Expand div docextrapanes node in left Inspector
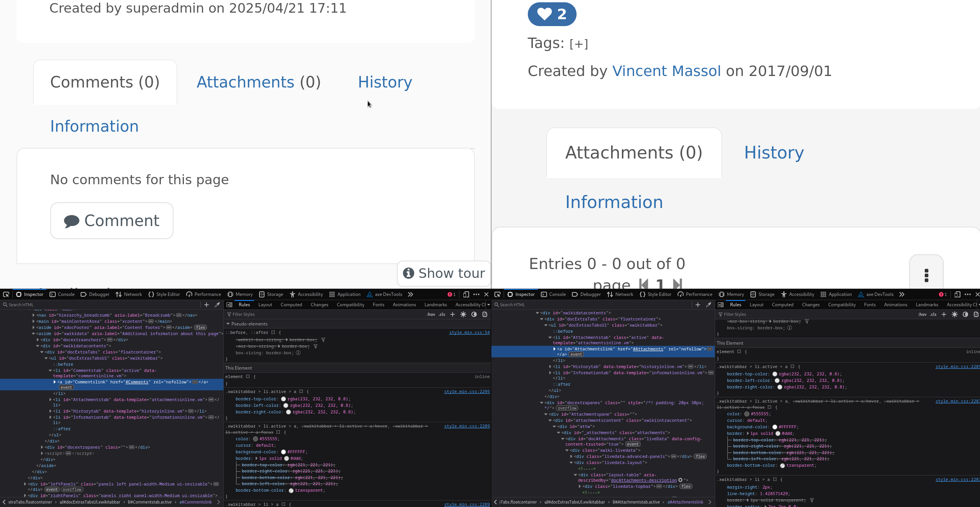Screen dimensions: 980x507 click(x=42, y=447)
